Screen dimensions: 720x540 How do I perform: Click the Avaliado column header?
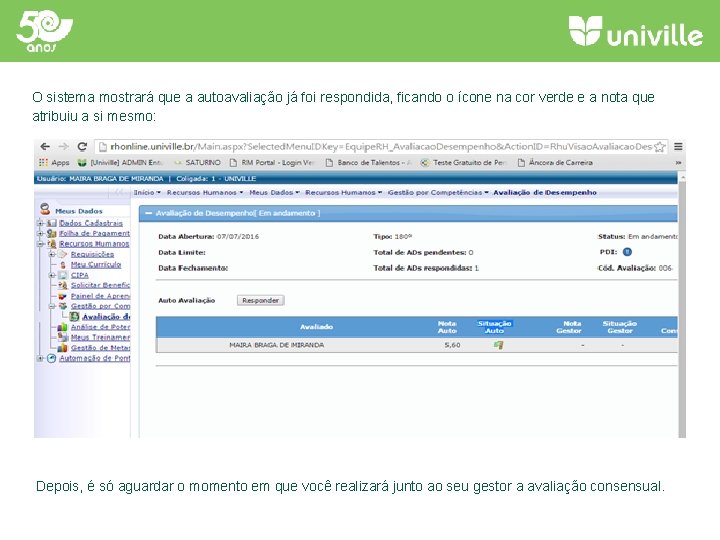pyautogui.click(x=316, y=327)
